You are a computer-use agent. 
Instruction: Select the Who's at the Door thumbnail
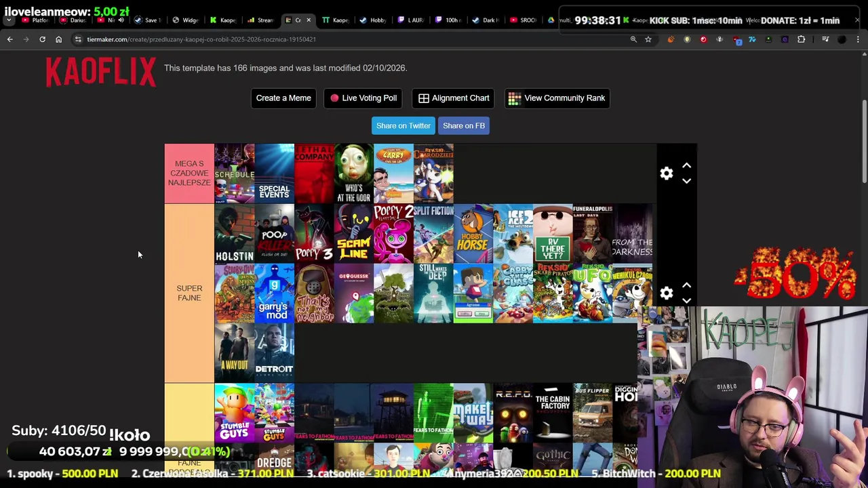point(354,174)
